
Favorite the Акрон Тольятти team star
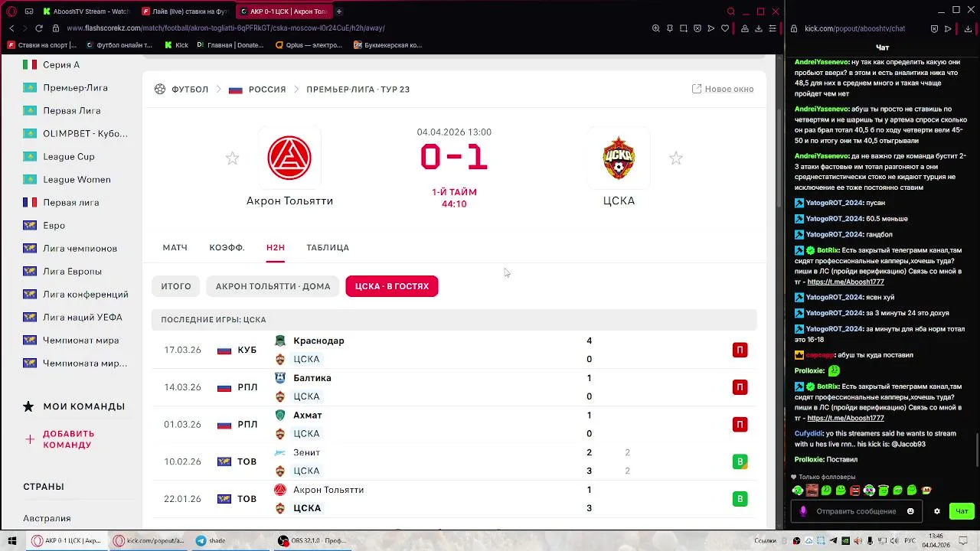[x=232, y=158]
